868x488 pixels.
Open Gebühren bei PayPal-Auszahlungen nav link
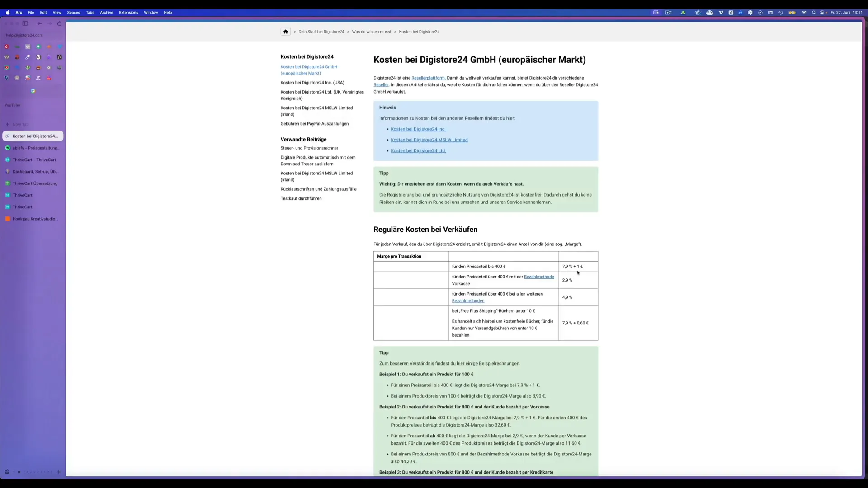(314, 124)
